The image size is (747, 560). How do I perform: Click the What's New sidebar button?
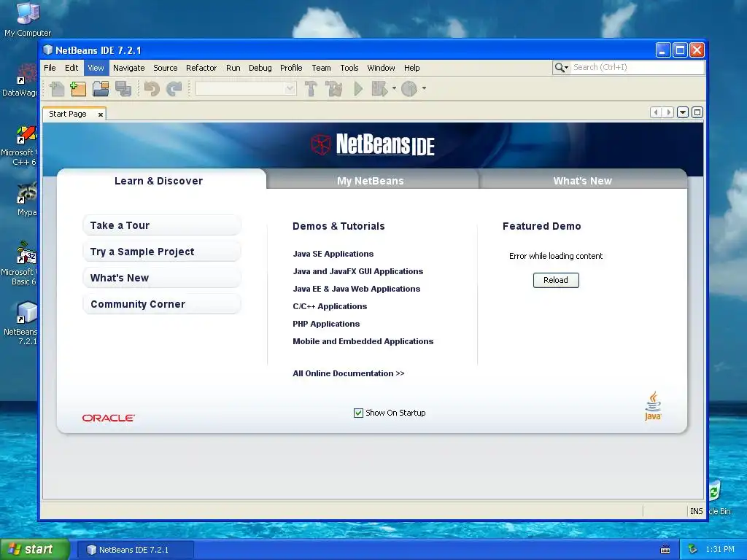tap(162, 278)
